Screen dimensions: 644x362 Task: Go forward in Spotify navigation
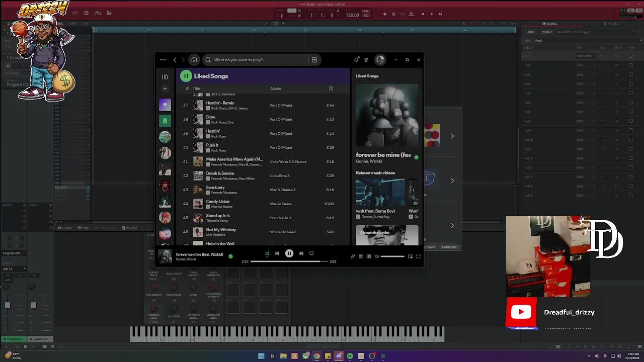[183, 60]
